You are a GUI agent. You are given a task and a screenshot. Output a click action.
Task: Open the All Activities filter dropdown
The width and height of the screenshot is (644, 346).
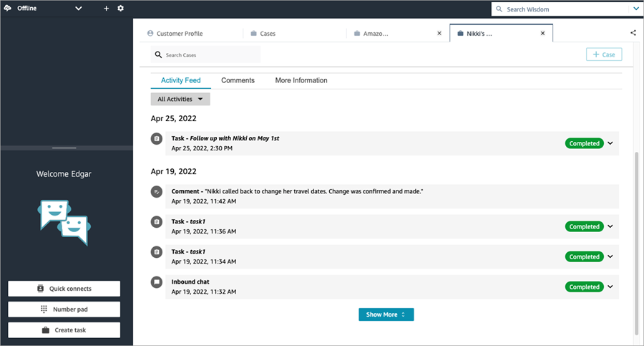[180, 100]
